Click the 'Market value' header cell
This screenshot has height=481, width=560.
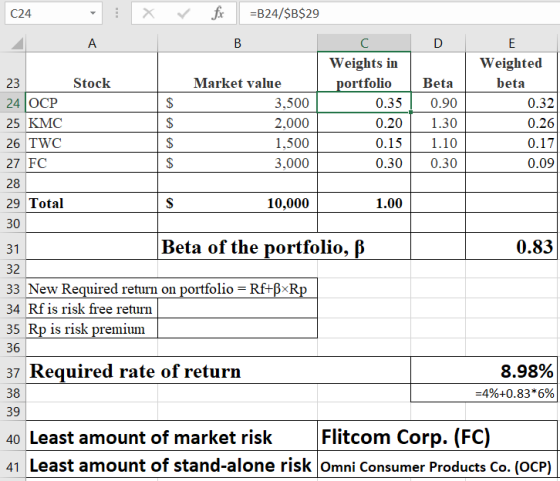pyautogui.click(x=238, y=72)
